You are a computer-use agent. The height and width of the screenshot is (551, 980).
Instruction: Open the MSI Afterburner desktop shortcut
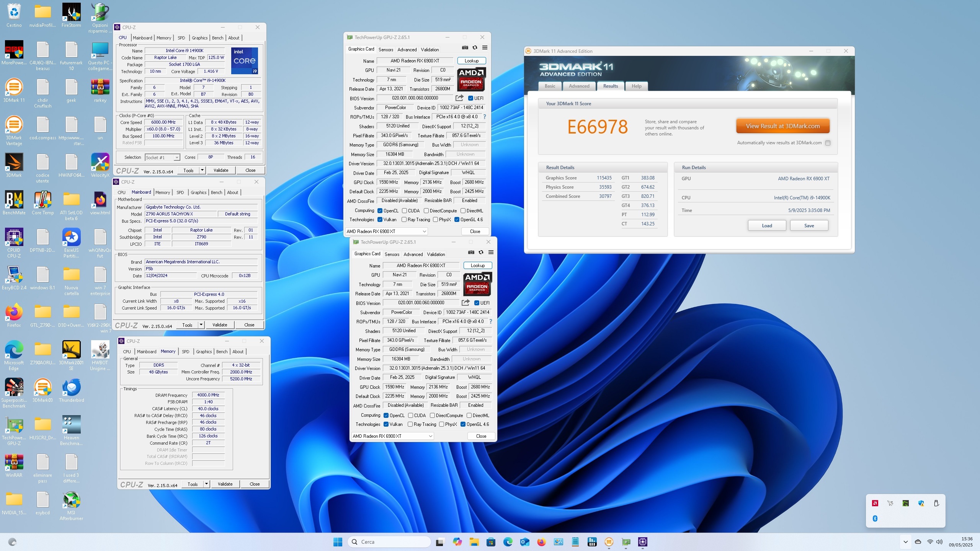pos(71,505)
